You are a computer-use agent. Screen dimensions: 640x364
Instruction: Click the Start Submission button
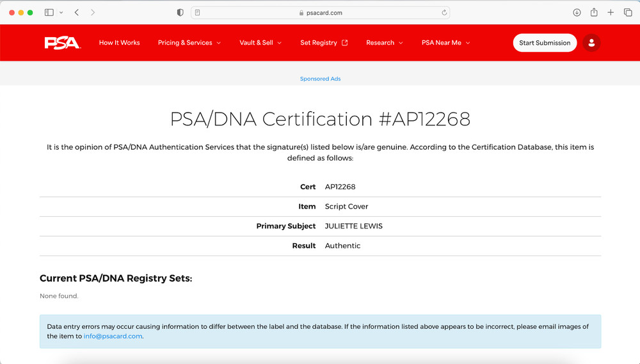(x=545, y=43)
